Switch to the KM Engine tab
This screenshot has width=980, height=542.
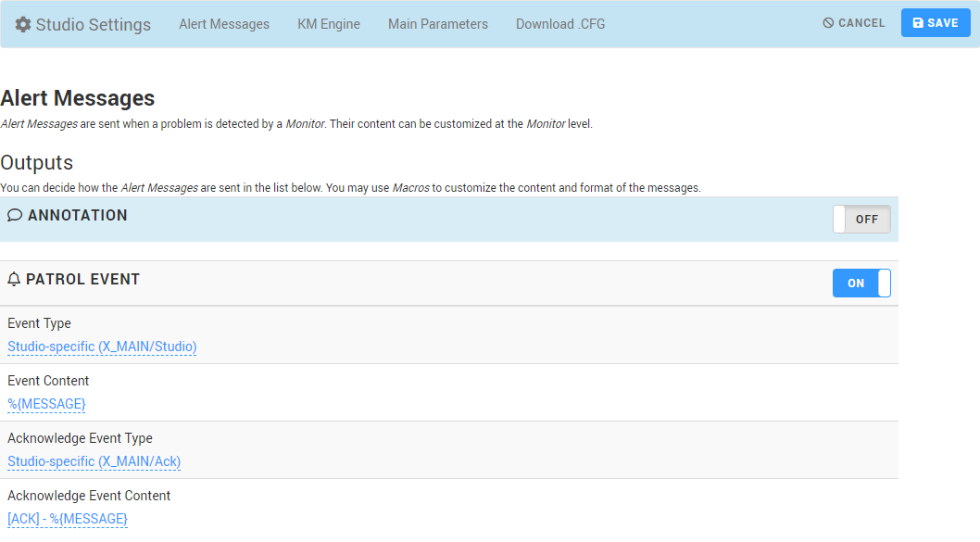[329, 24]
